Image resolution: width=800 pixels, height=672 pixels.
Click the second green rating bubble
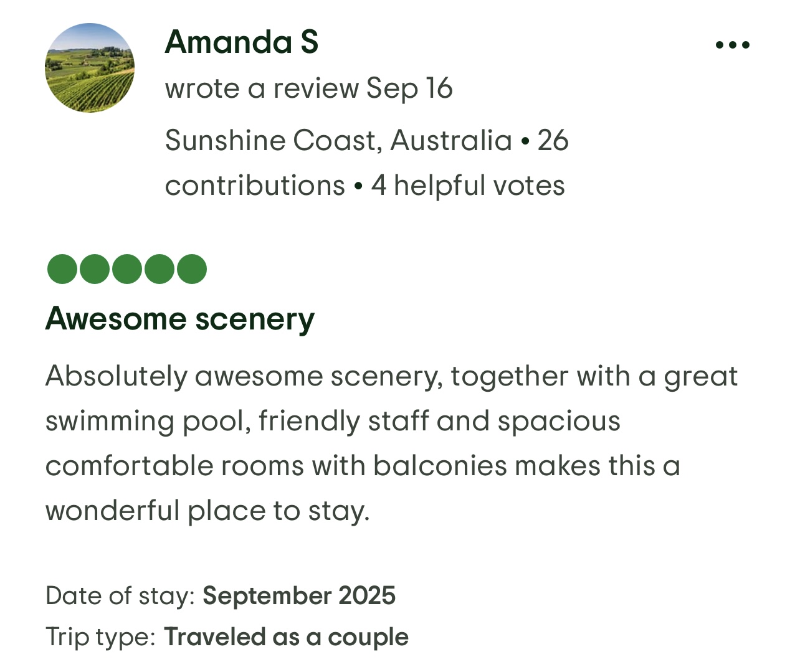point(95,269)
